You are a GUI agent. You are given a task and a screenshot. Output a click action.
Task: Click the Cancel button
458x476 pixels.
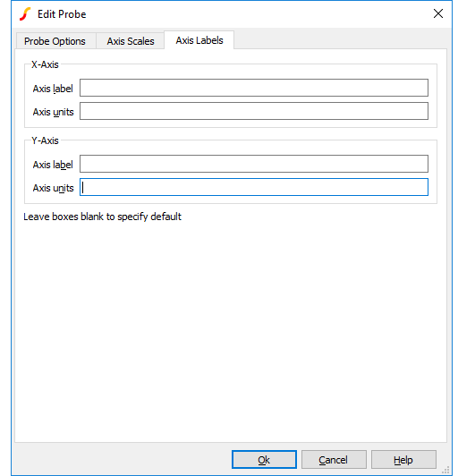pos(334,460)
